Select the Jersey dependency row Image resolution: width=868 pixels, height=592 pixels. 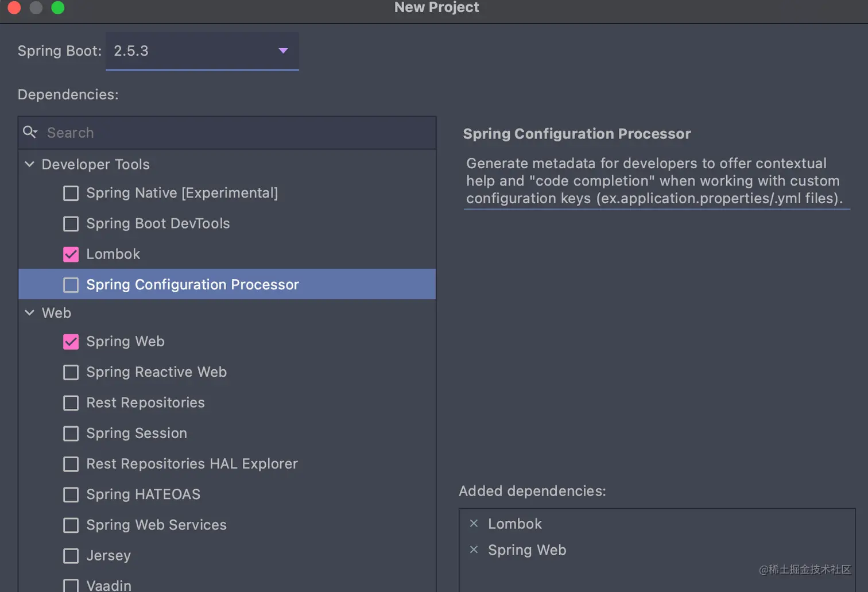[x=108, y=555]
